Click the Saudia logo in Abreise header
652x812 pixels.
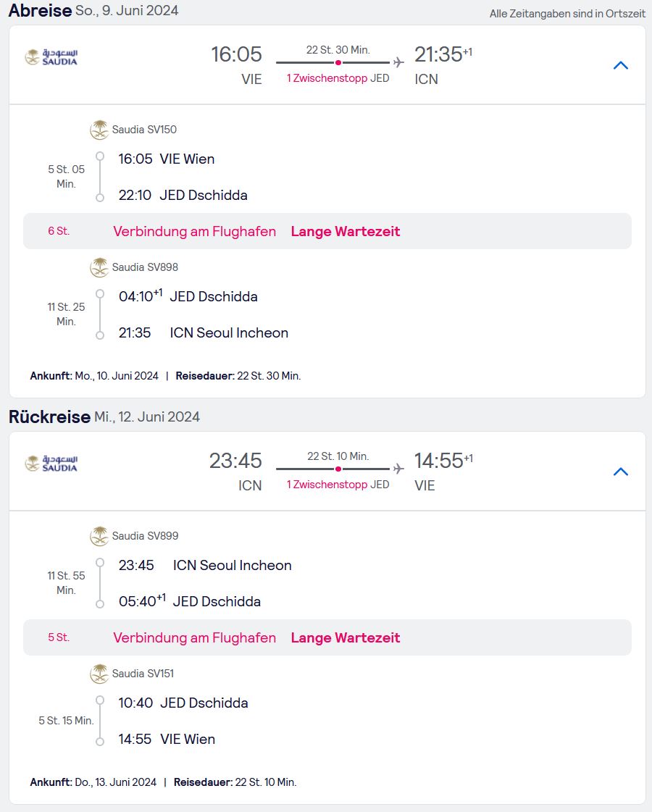coord(51,57)
